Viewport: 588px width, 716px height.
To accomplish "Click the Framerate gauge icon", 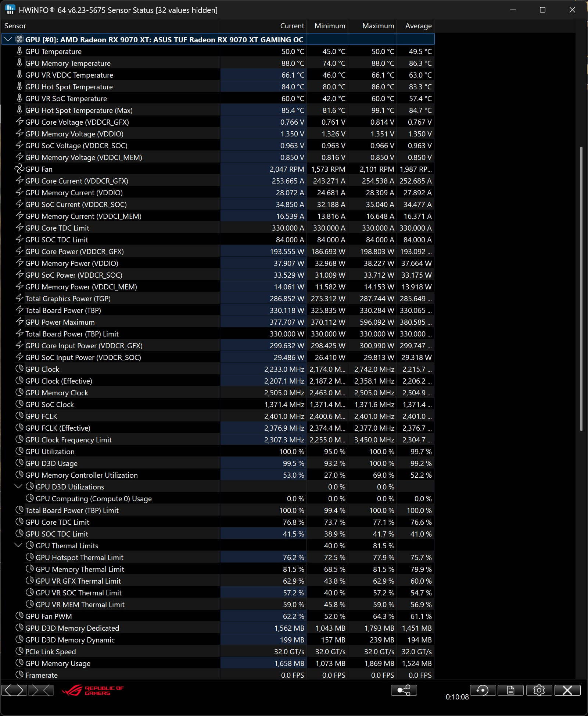I will pos(19,675).
